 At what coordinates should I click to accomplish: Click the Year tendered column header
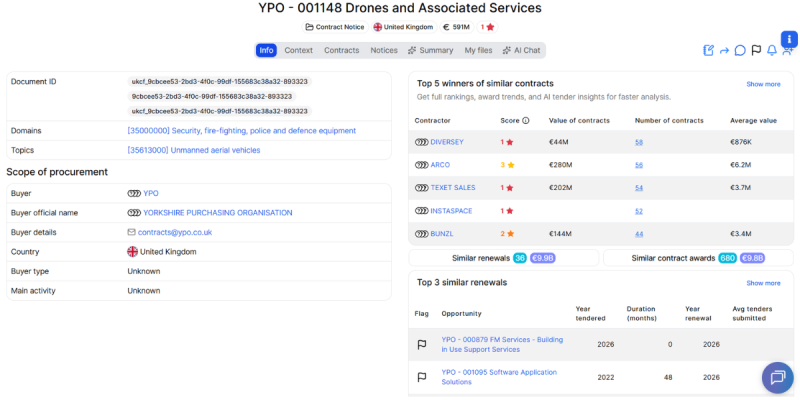590,313
